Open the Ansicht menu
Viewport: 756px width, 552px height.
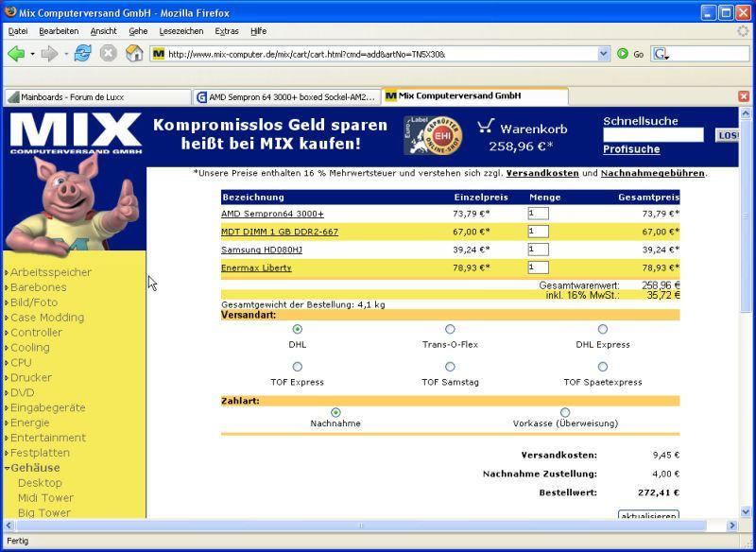coord(103,31)
